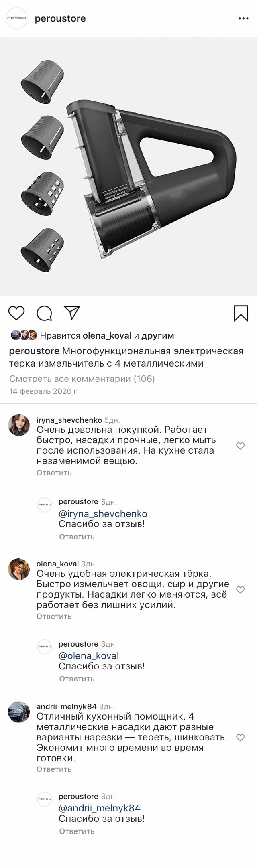Open the three-dot post options menu

(x=244, y=18)
